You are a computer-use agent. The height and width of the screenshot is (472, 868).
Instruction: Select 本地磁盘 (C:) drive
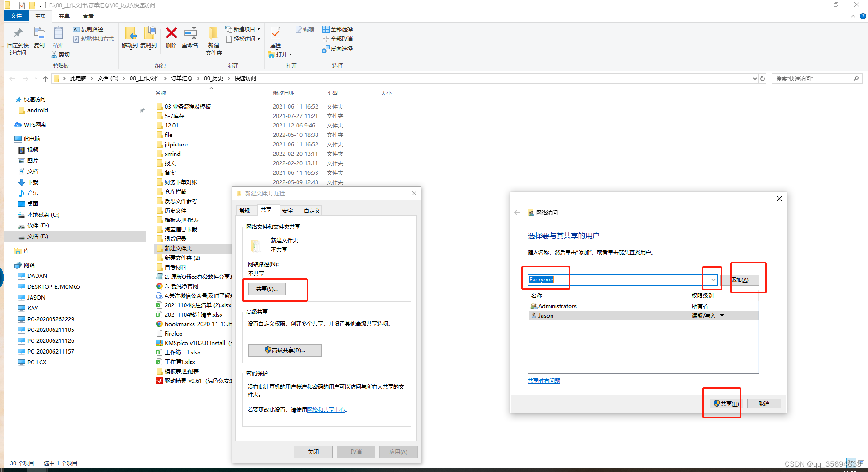pos(39,215)
